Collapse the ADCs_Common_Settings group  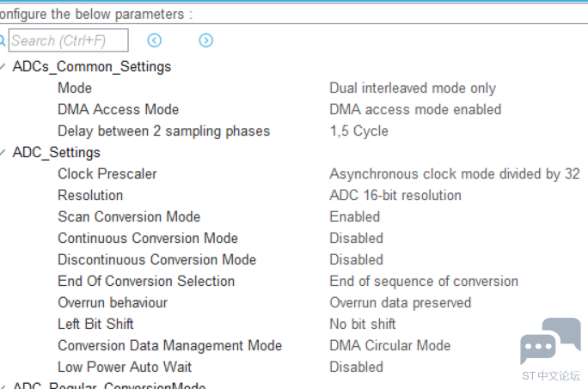(x=3, y=66)
